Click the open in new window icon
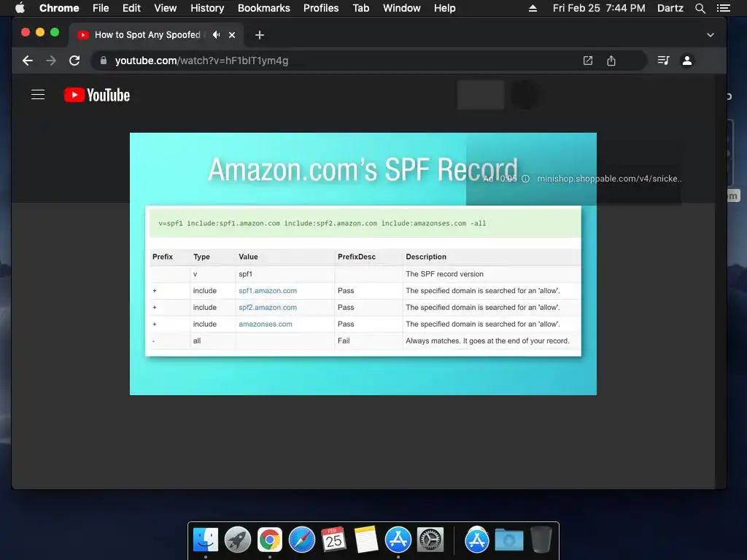The image size is (747, 560). pos(588,61)
